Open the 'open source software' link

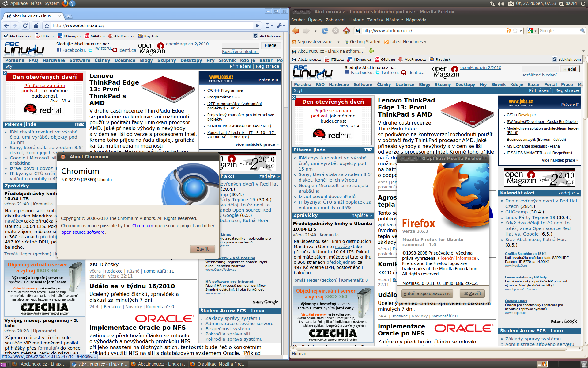coord(83,232)
